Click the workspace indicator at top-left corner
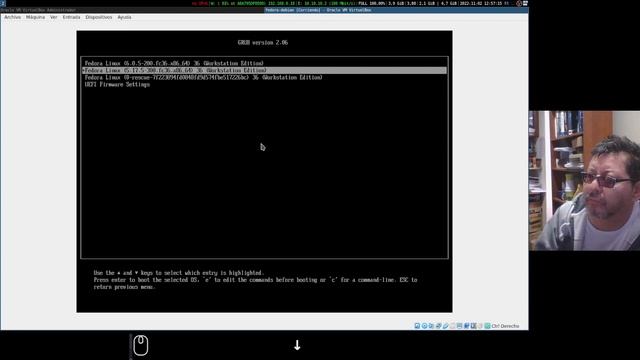The height and width of the screenshot is (360, 640). [3, 3]
